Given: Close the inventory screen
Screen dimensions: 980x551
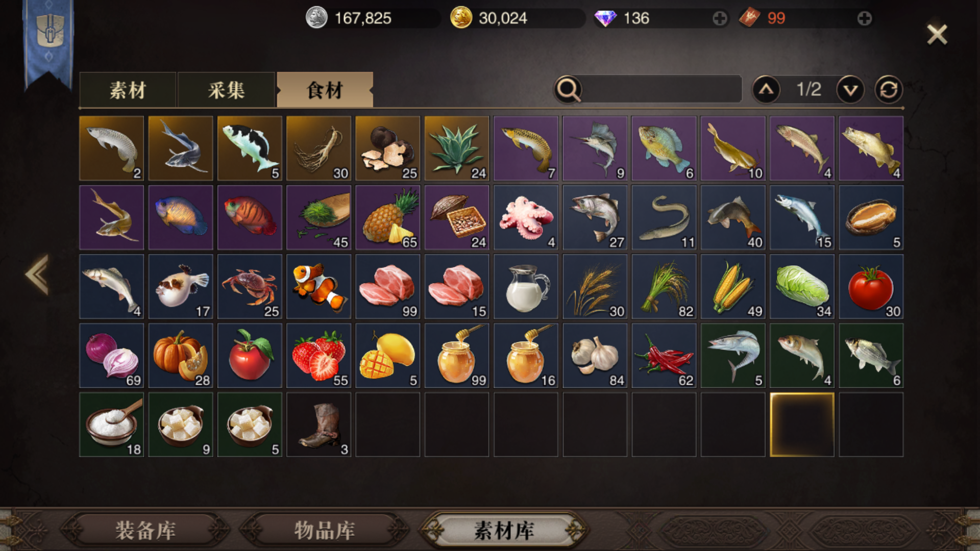Looking at the screenshot, I should (x=937, y=35).
